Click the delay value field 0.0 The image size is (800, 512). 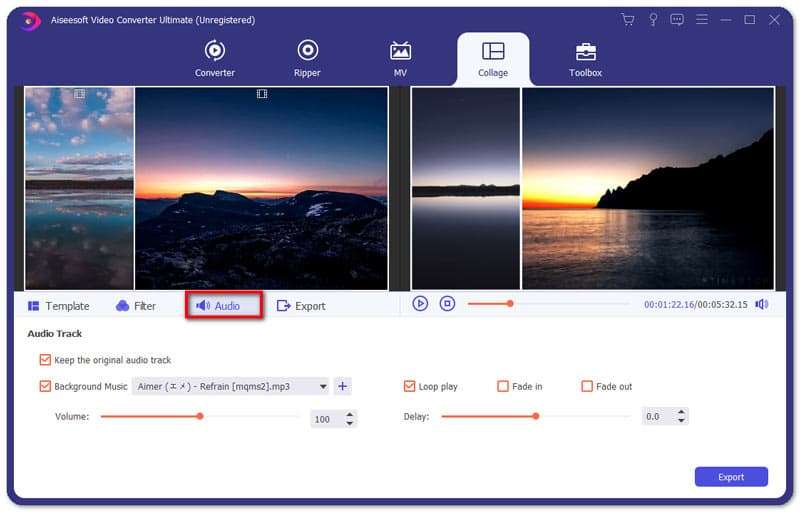(x=658, y=417)
